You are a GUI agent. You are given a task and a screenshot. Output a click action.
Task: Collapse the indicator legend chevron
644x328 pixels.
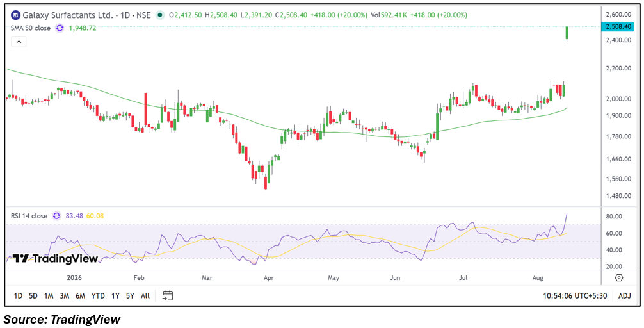19,42
